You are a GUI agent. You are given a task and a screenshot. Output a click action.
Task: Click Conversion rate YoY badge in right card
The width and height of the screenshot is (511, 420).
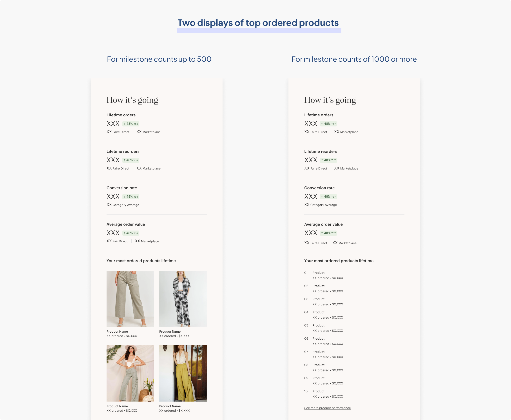[328, 196]
